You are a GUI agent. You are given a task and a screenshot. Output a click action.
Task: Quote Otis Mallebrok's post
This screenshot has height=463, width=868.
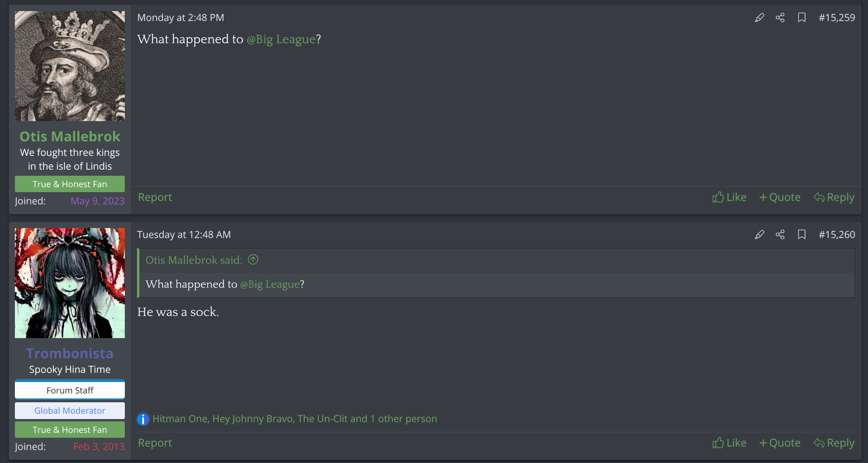780,197
